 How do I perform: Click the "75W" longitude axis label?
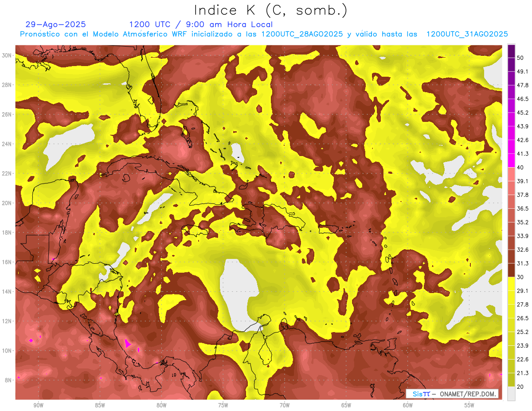click(223, 406)
